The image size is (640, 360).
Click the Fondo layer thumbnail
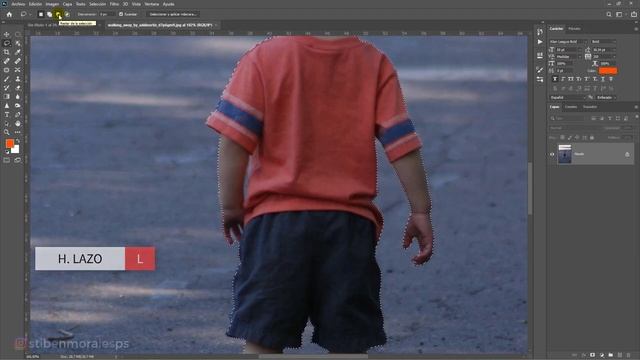pos(565,154)
